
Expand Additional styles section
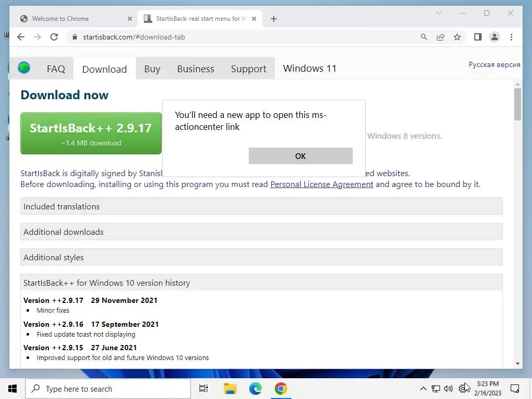[x=261, y=257]
